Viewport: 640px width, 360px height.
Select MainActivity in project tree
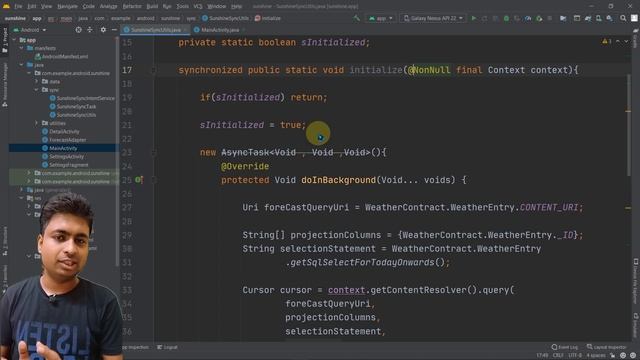coord(60,148)
